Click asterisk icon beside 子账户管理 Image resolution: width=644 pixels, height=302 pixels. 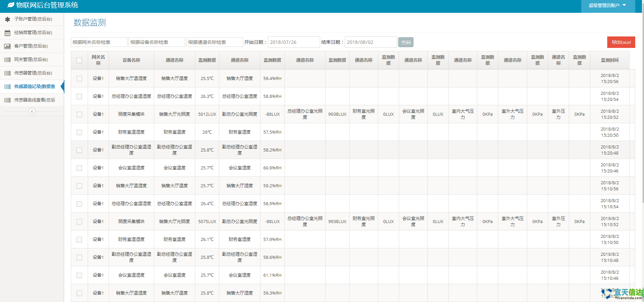[7, 19]
